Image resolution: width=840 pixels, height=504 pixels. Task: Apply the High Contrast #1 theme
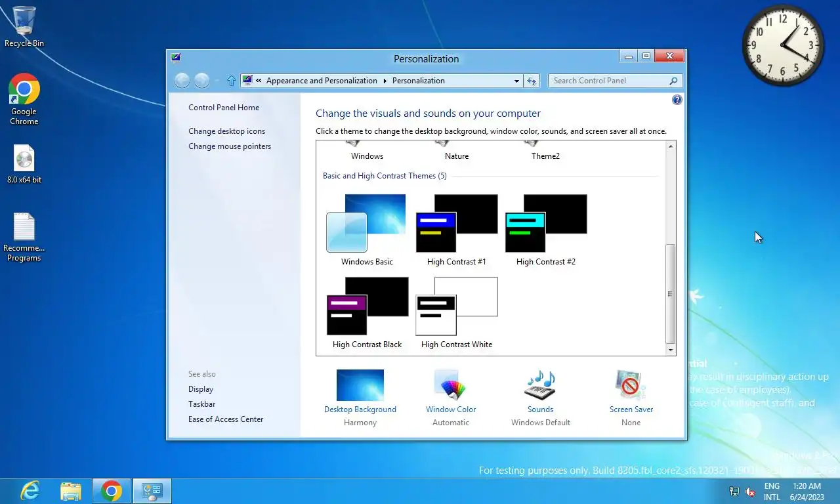click(457, 230)
